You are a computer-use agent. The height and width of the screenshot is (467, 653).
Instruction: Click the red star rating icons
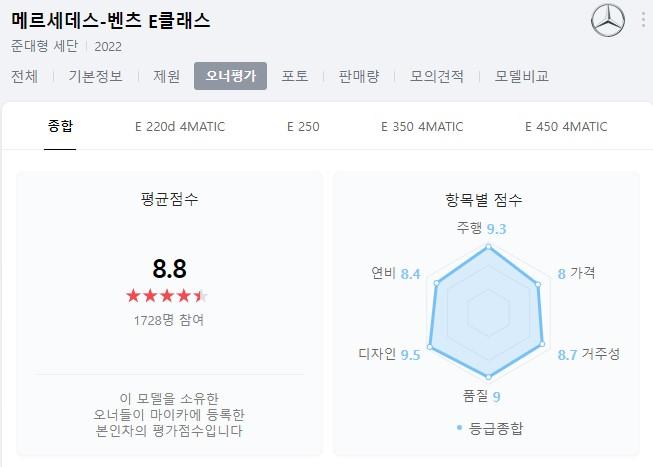(x=168, y=296)
